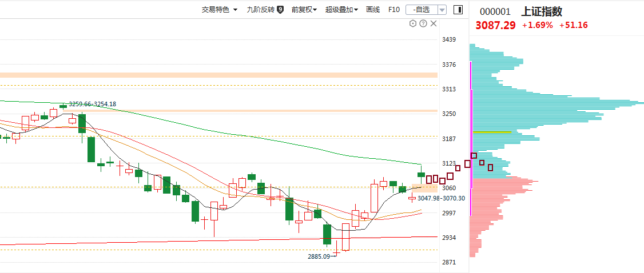Screen dimensions: 644x273
Task: Click the last green candlestick near 3123
Action: click(421, 175)
